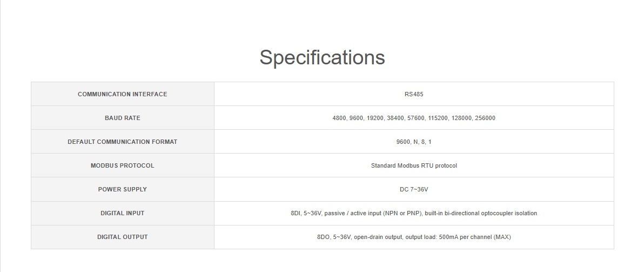644x272 pixels.
Task: Select the 9600, N, 8, 1 value
Action: pos(414,142)
